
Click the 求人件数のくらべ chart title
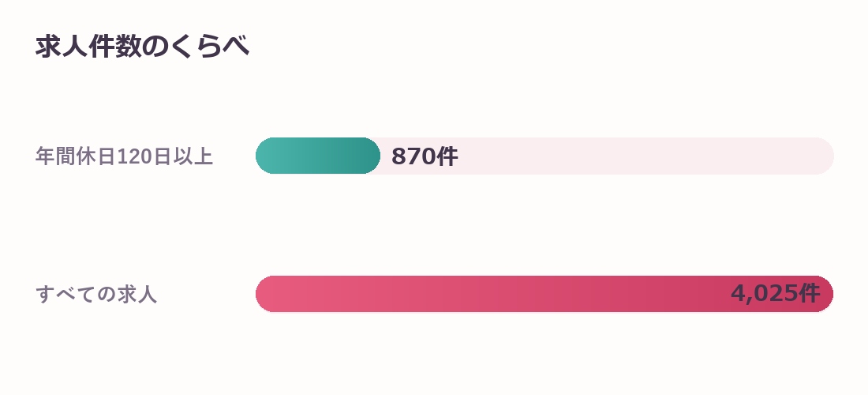coord(142,47)
